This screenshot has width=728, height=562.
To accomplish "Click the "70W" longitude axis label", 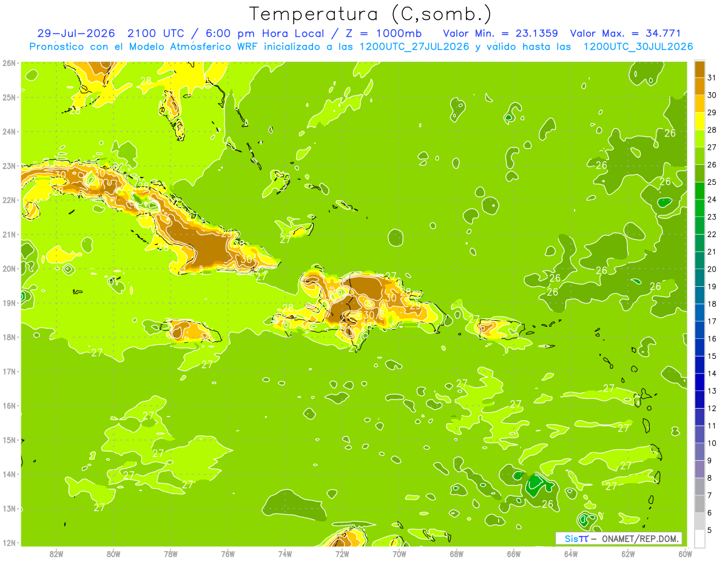I will (399, 554).
